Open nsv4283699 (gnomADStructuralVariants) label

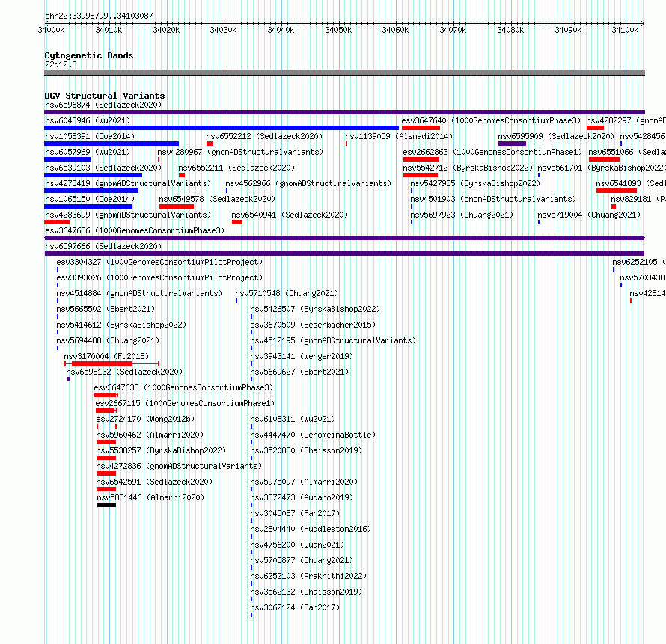click(128, 215)
